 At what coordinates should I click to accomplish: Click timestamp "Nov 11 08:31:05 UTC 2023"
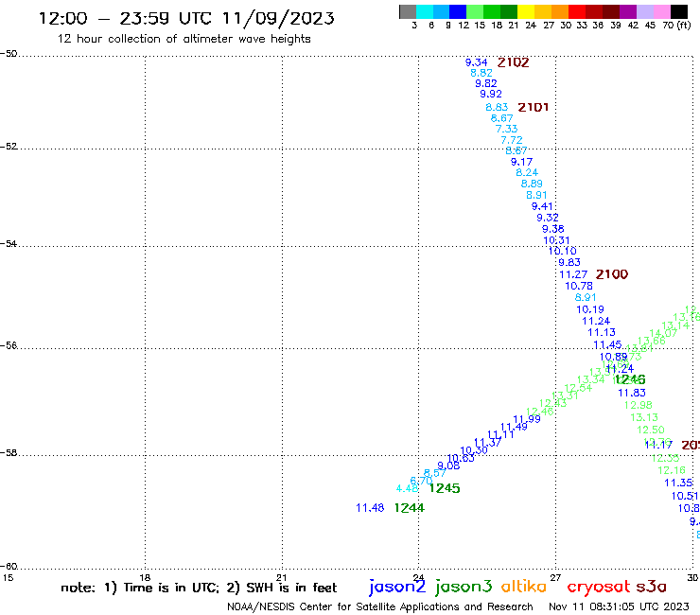(619, 606)
